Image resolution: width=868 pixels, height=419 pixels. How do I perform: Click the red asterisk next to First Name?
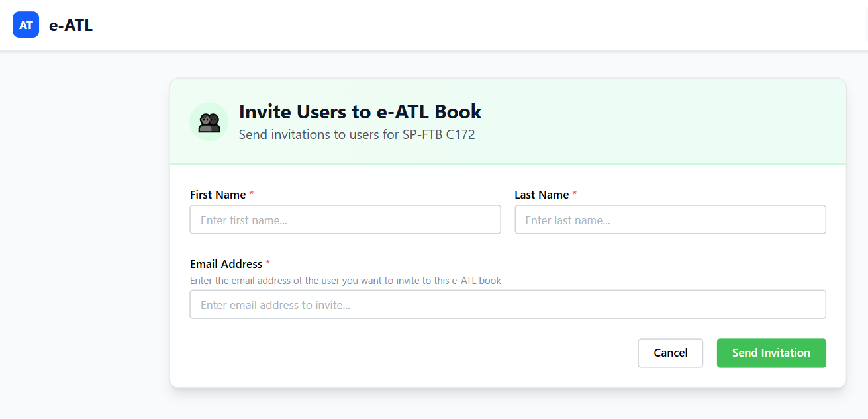(x=252, y=195)
